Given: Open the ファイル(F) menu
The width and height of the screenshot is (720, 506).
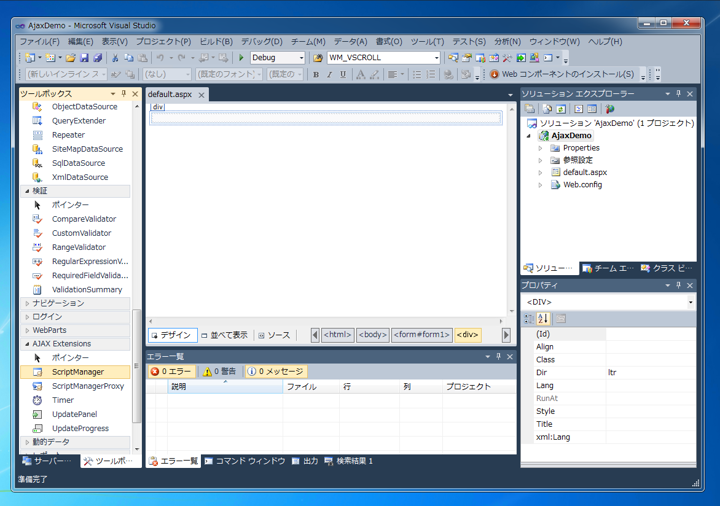Looking at the screenshot, I should click(x=39, y=42).
